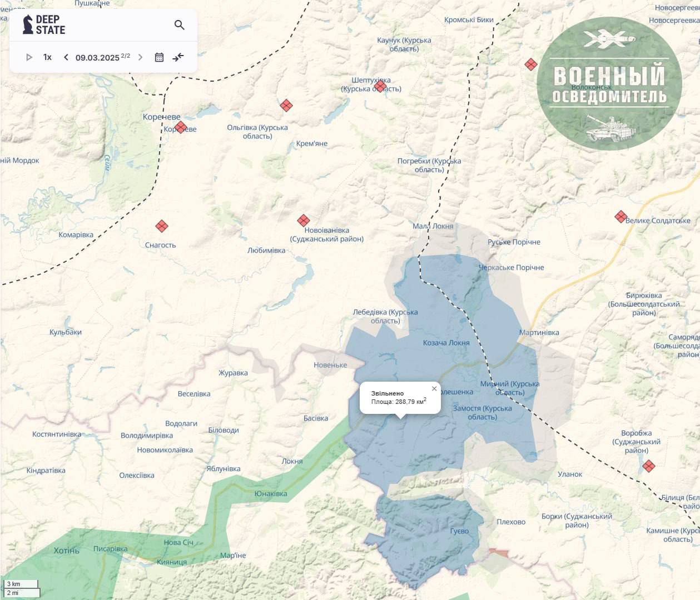Click the Водолаги label
Image resolution: width=700 pixels, height=600 pixels.
coord(181,423)
